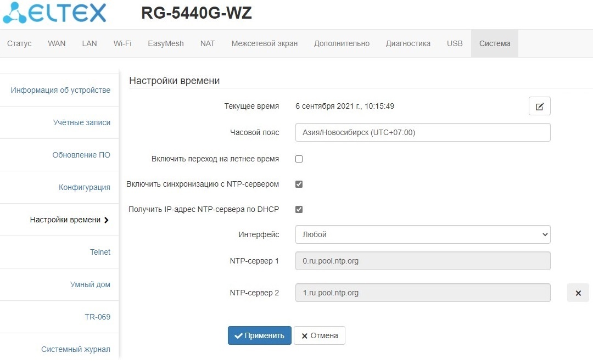The image size is (593, 364).
Task: Remove NTP server 2 with X icon
Action: coord(578,293)
